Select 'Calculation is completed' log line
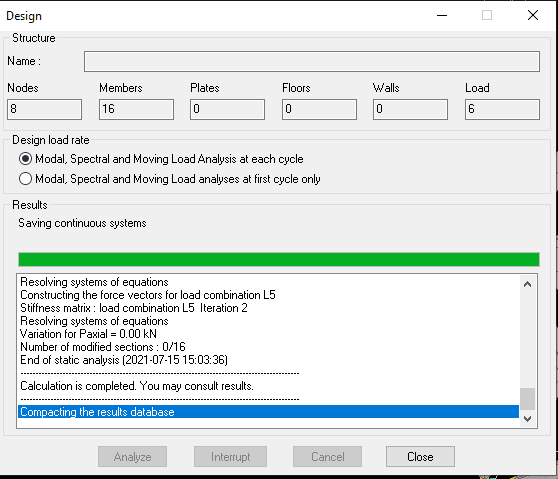 pos(268,386)
